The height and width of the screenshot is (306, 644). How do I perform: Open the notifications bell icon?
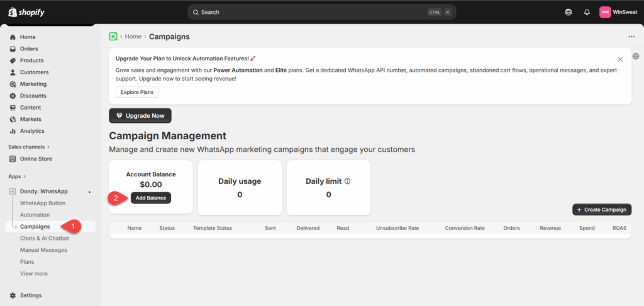pyautogui.click(x=587, y=13)
